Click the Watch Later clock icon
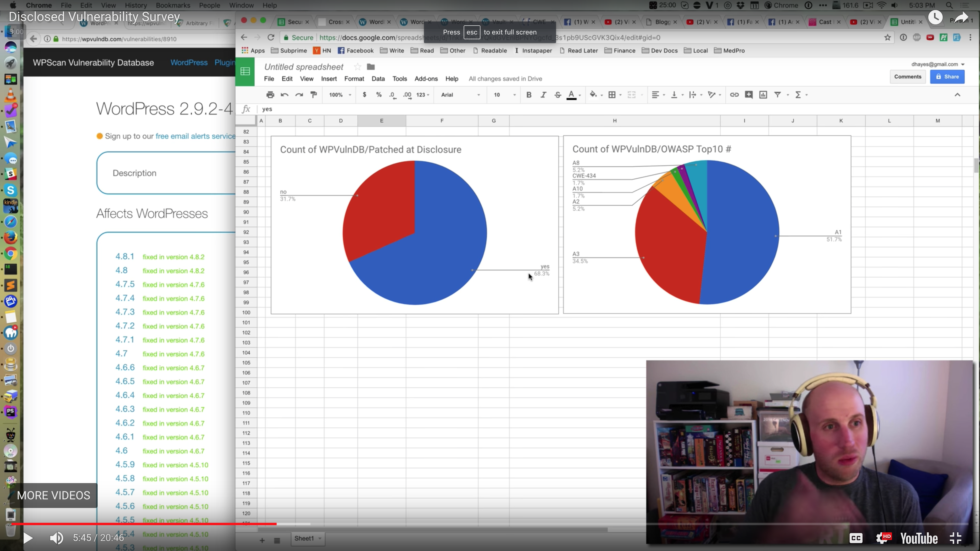 pos(935,17)
